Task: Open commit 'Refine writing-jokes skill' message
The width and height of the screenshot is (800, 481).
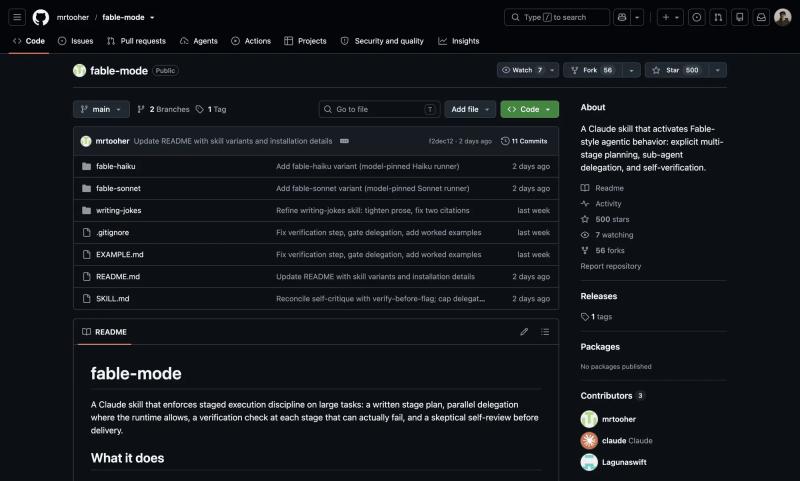Action: [372, 210]
